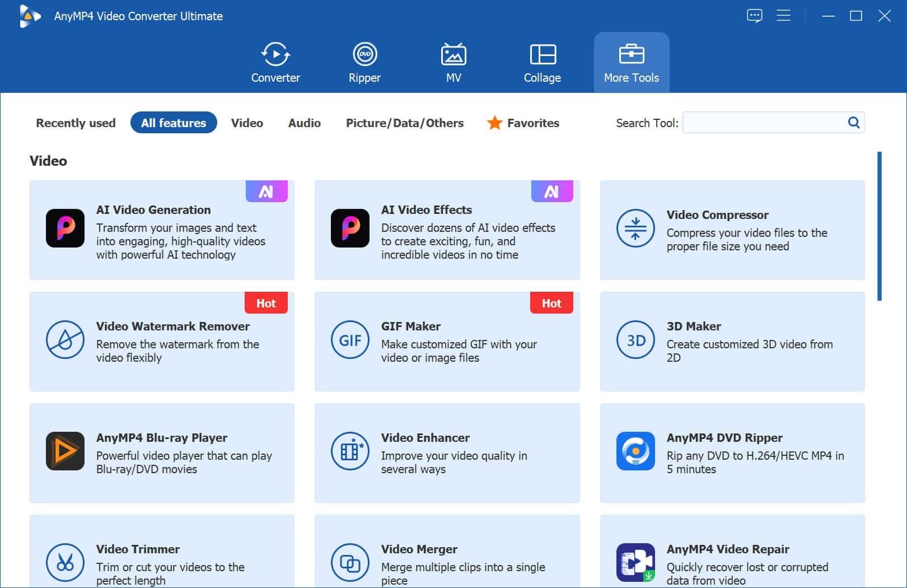Click the Favorites star icon

[x=494, y=123]
